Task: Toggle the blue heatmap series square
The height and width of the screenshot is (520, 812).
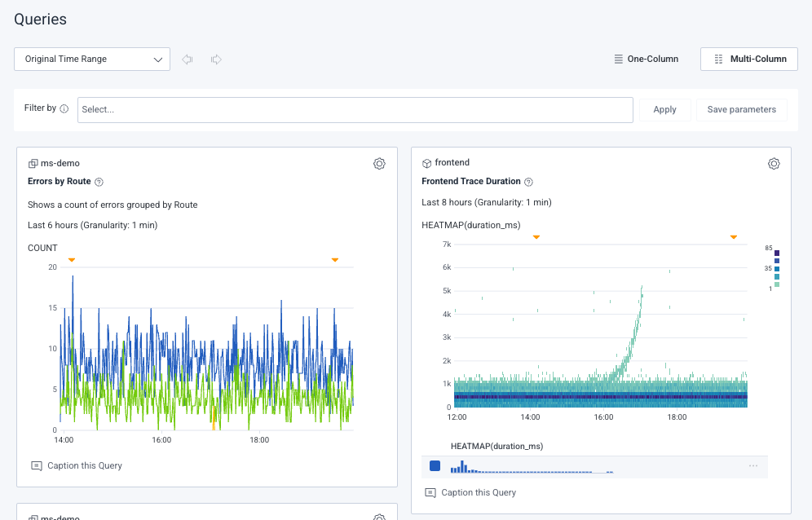Action: click(x=435, y=465)
